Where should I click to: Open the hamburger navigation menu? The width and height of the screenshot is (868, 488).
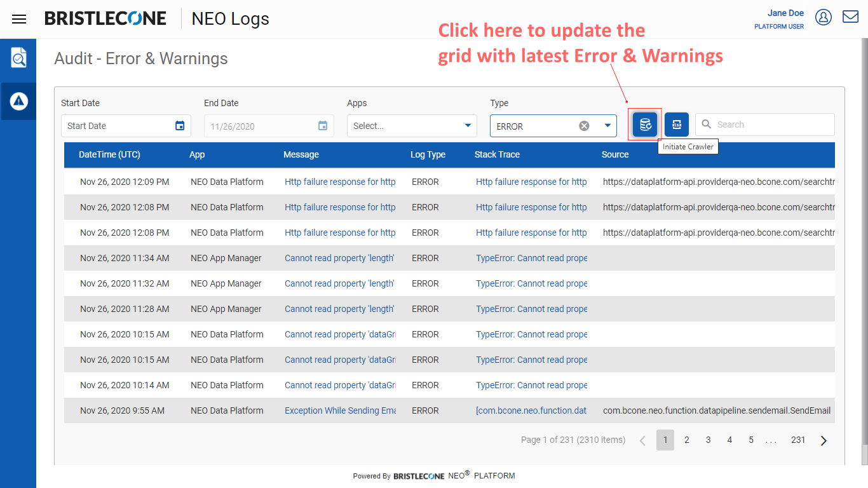click(x=19, y=19)
